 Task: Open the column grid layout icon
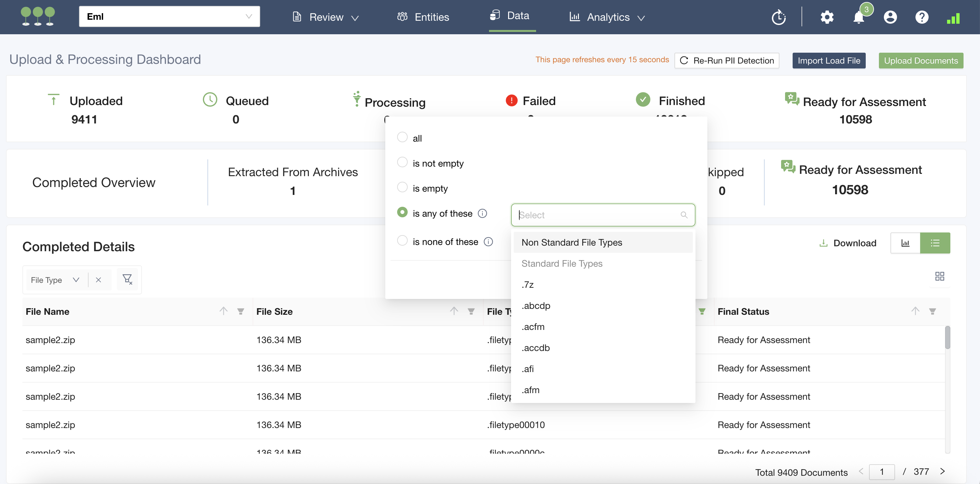point(939,276)
